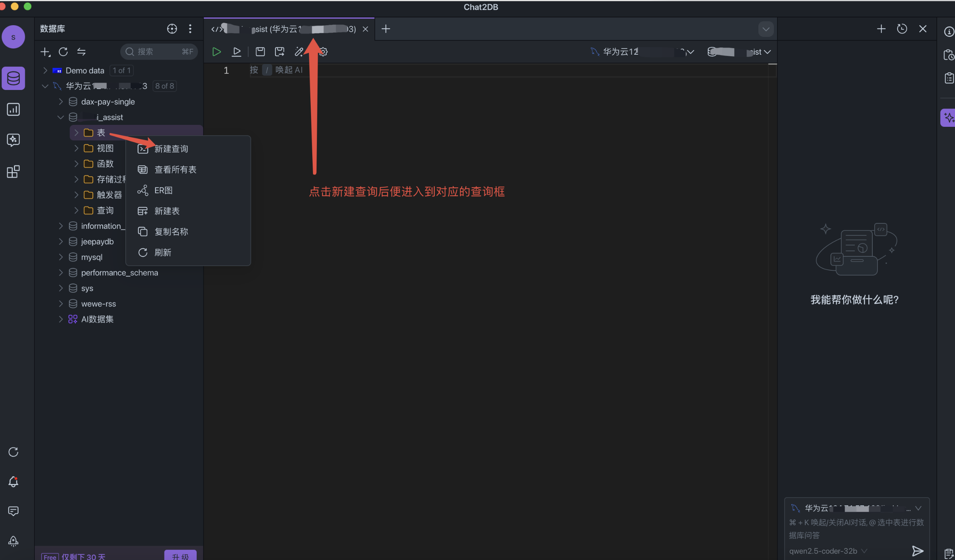Click the refresh icon in database panel
Viewport: 955px width, 560px height.
(63, 52)
